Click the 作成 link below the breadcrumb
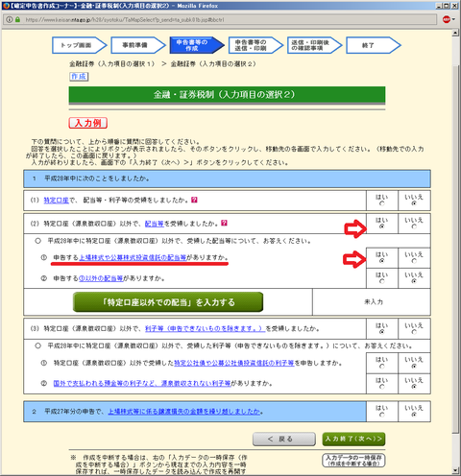 click(79, 77)
